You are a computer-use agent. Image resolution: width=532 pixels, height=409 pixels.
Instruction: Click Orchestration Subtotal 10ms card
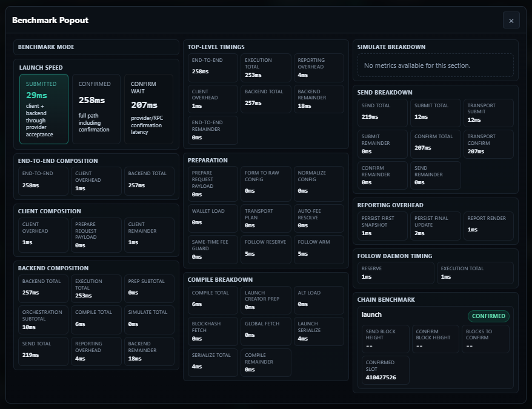(43, 320)
